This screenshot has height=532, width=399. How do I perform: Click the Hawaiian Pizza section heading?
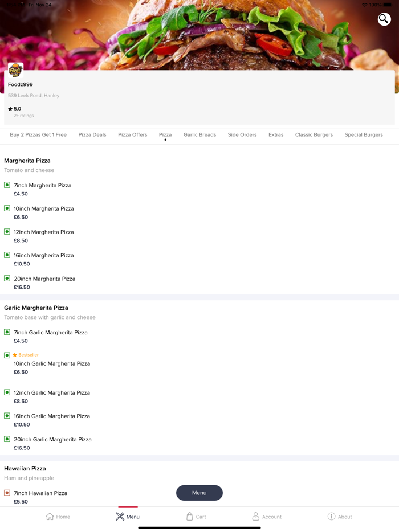(x=25, y=469)
